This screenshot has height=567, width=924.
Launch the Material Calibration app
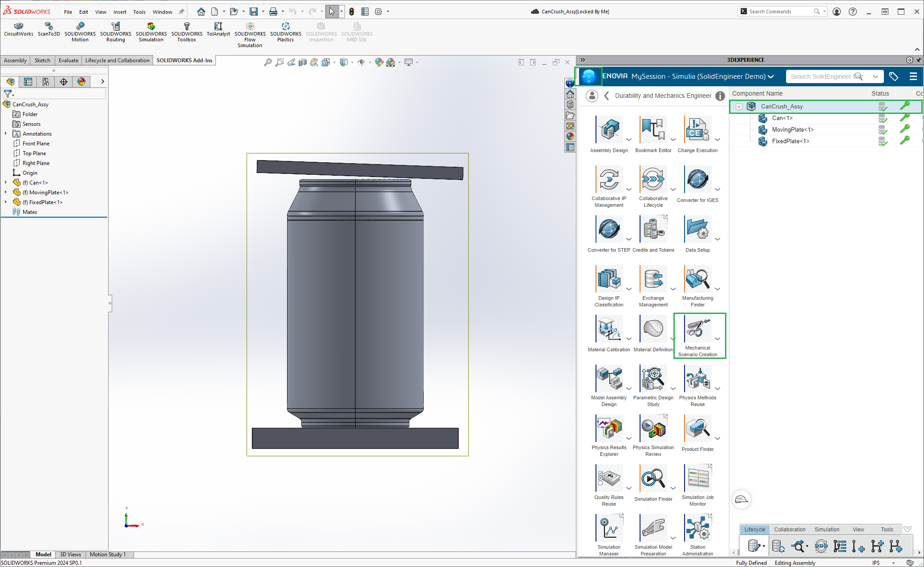pos(608,330)
